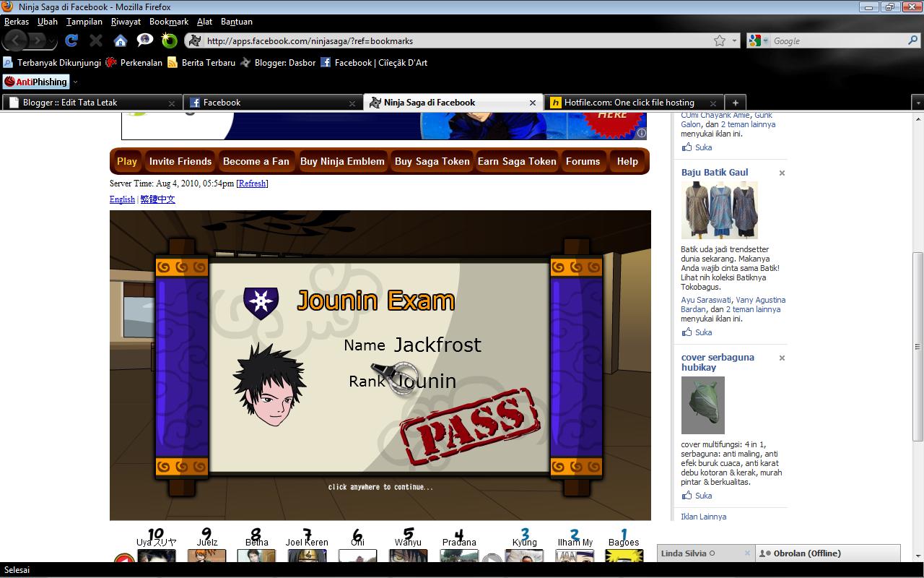
Task: Close the Ninja Saga di Facebook tab
Action: 533,103
